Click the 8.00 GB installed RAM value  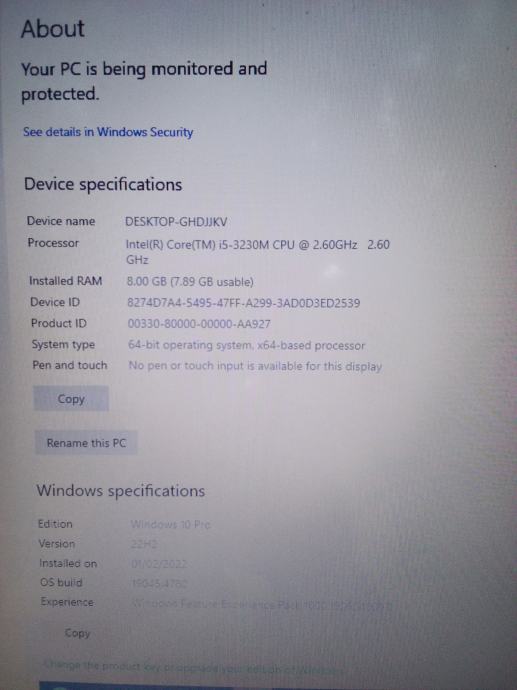click(190, 282)
